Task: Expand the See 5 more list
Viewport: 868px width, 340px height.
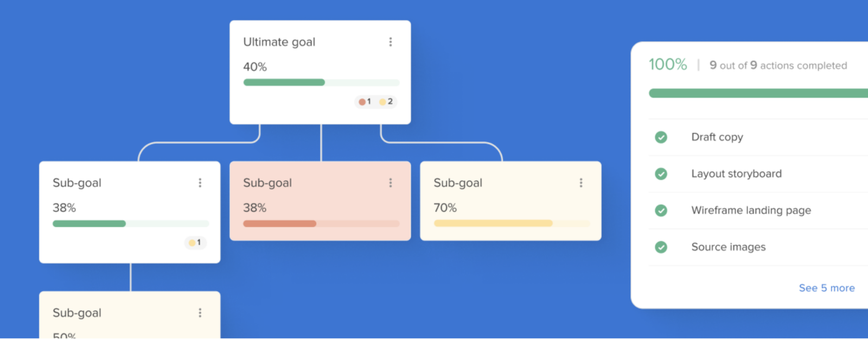Action: click(x=826, y=288)
